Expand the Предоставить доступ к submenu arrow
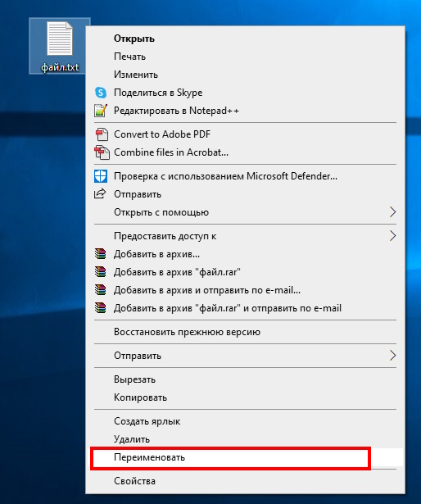The width and height of the screenshot is (421, 504). pyautogui.click(x=392, y=235)
